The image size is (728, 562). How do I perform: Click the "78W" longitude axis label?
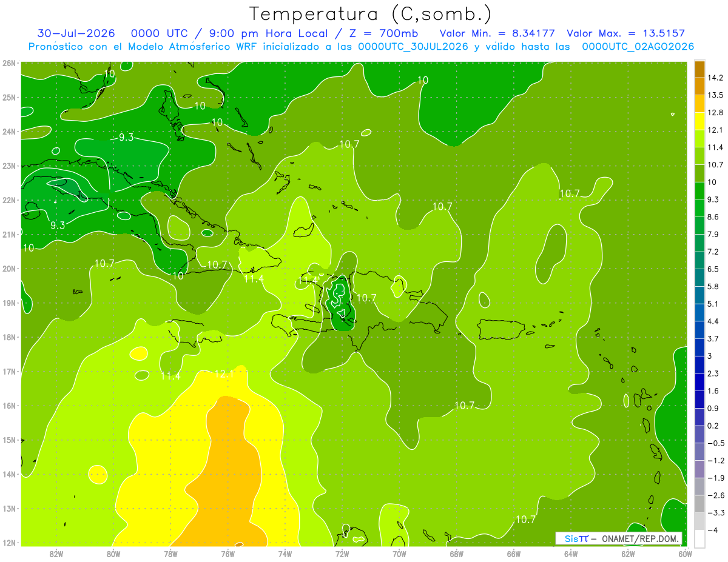coord(170,553)
